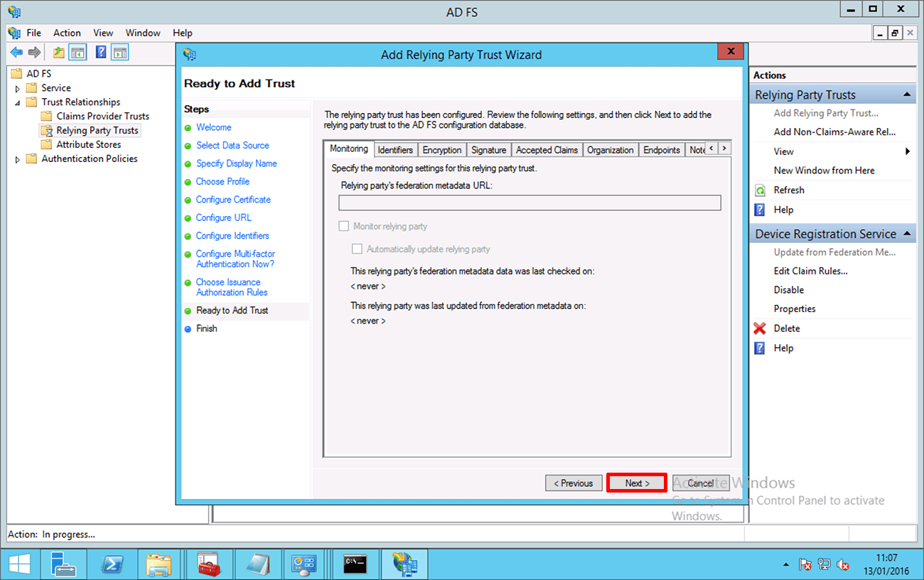The width and height of the screenshot is (924, 580).
Task: Open the Window menu
Action: 143,33
